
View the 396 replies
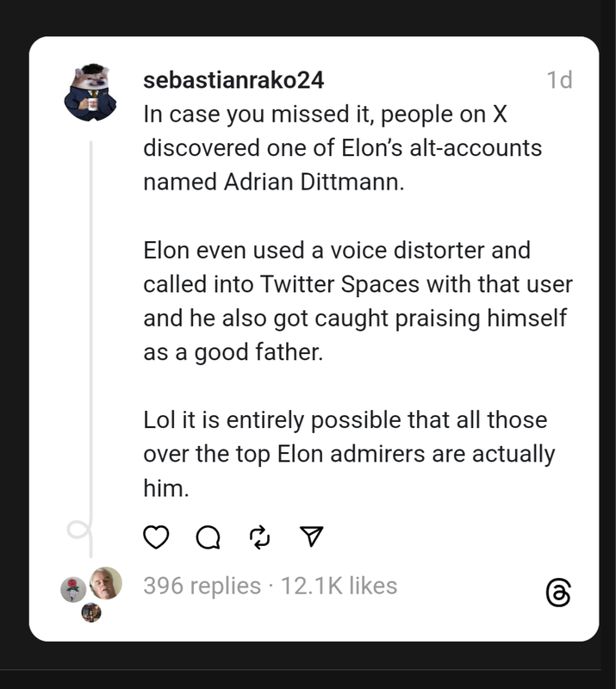(x=202, y=586)
